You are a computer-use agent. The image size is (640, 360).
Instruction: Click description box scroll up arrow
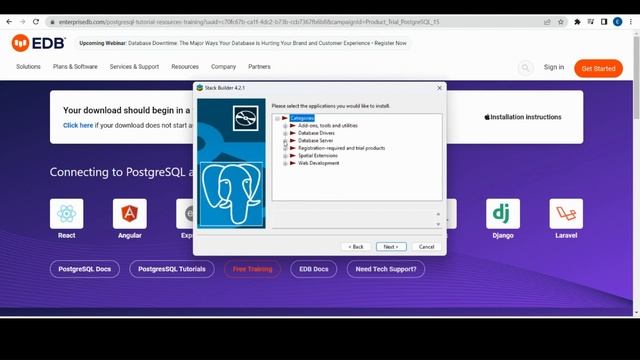click(x=438, y=214)
